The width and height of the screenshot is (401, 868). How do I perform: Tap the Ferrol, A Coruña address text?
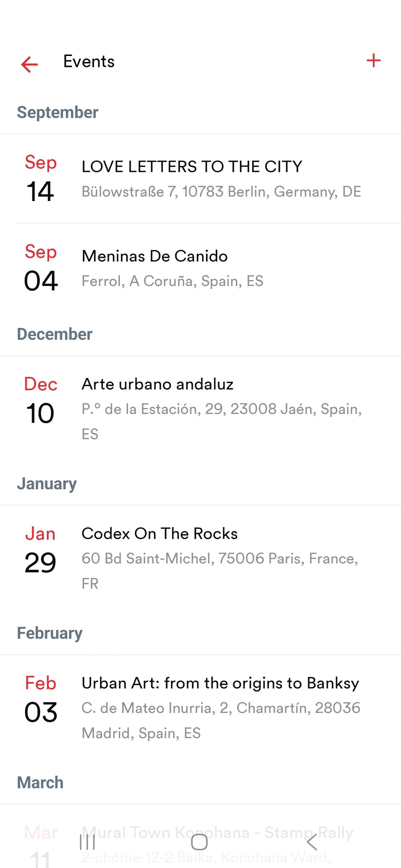(172, 281)
